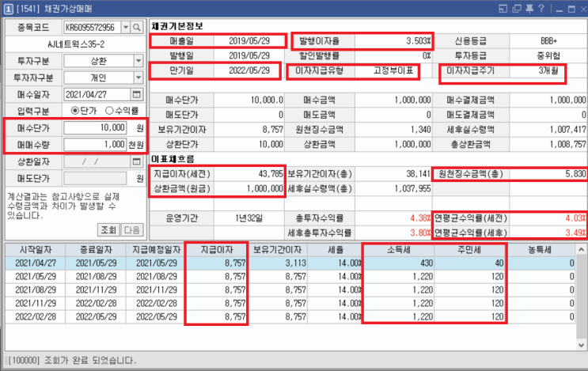Click the 농특세 column header
Viewport: 588px width, 371px height.
pyautogui.click(x=540, y=250)
